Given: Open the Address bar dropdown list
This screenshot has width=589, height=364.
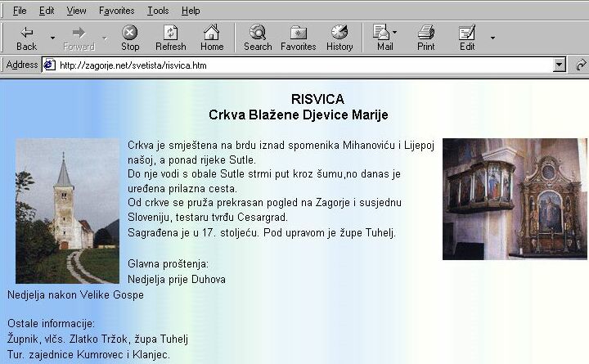Looking at the screenshot, I should pos(560,65).
